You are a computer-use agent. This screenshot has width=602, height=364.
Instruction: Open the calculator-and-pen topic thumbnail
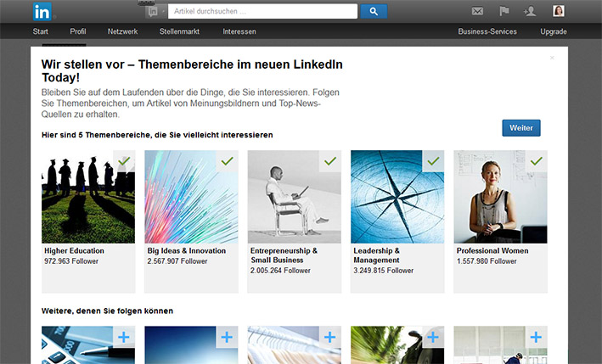88,345
